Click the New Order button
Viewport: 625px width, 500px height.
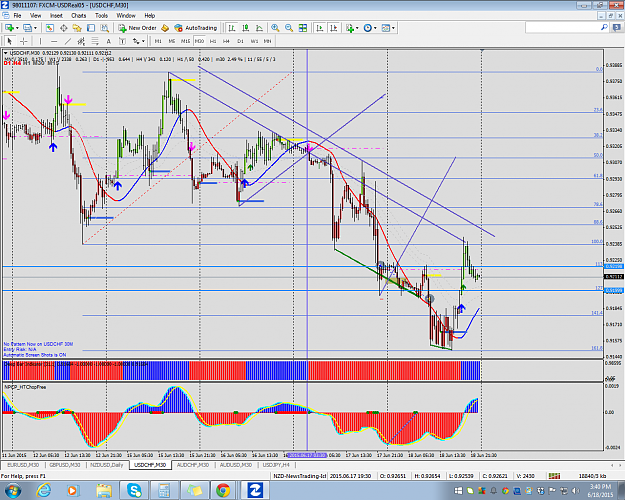coord(138,28)
